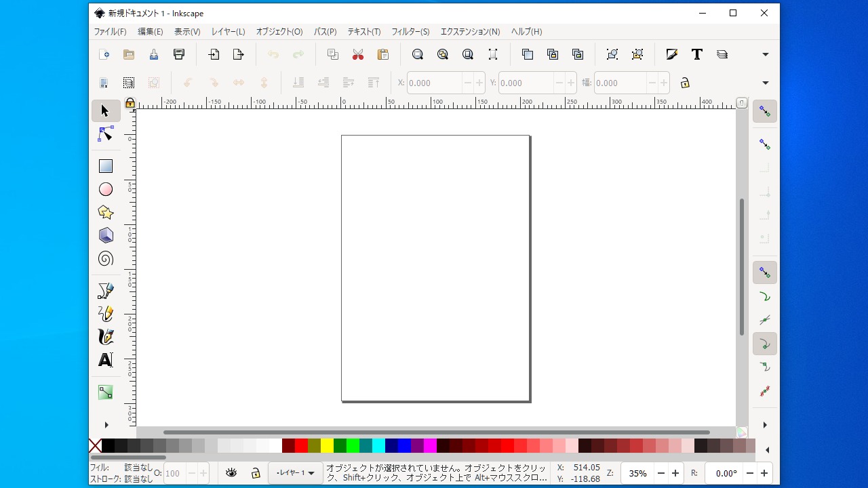Decrease zoom with minus button

(661, 473)
